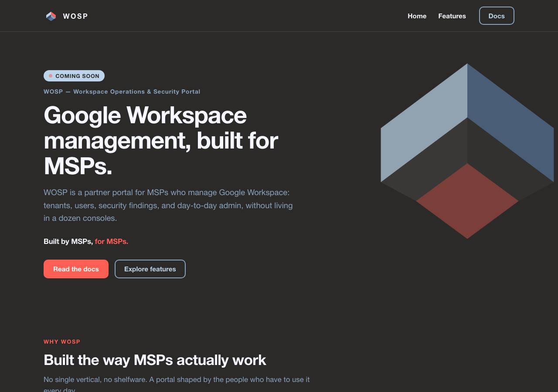This screenshot has height=392, width=558.
Task: Click the COMING SOON badge
Action: 74,76
